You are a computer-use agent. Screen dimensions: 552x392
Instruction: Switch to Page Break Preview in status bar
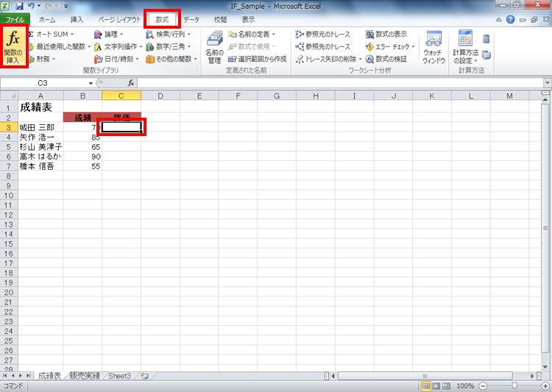(x=446, y=386)
